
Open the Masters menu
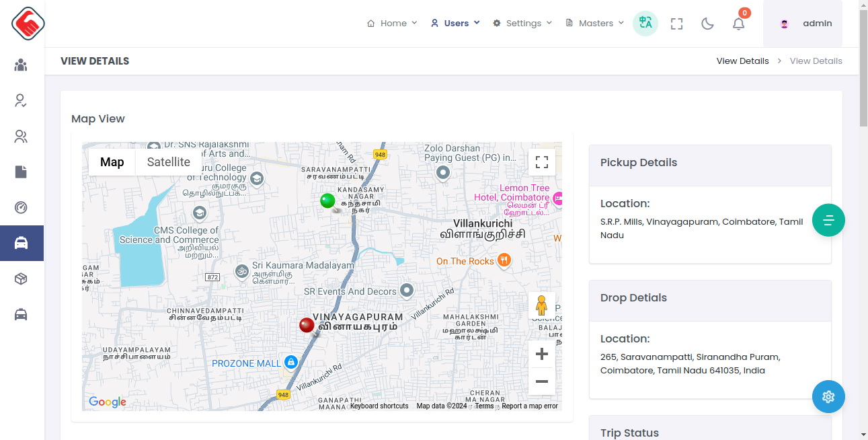click(x=595, y=24)
